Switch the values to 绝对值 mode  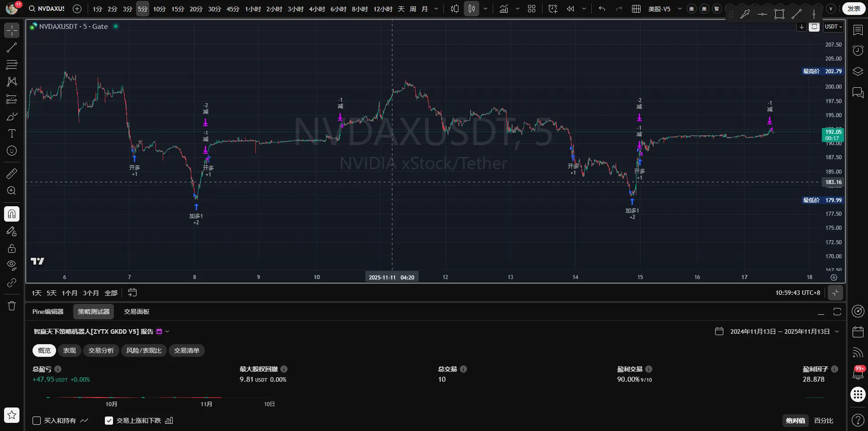pyautogui.click(x=795, y=421)
